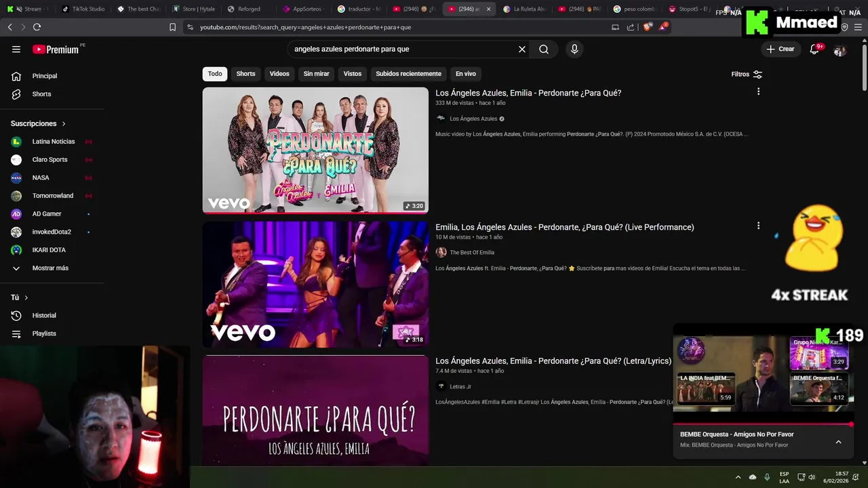Open the Tomorrowland subscription
This screenshot has height=488, width=868.
pos(52,196)
